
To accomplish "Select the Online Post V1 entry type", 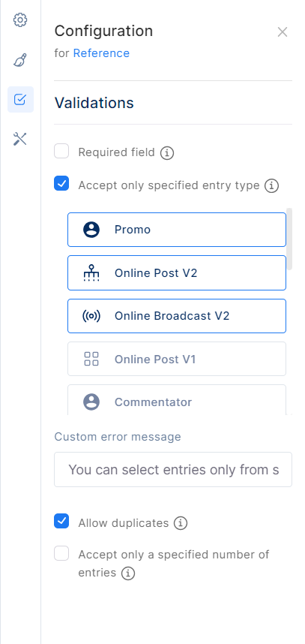I will 177,359.
